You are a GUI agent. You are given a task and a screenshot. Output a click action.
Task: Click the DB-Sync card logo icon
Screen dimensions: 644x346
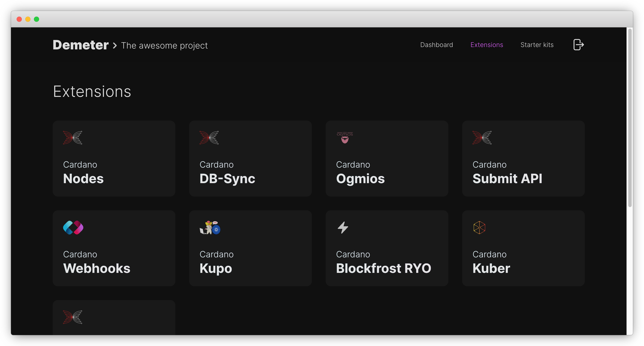coord(209,138)
